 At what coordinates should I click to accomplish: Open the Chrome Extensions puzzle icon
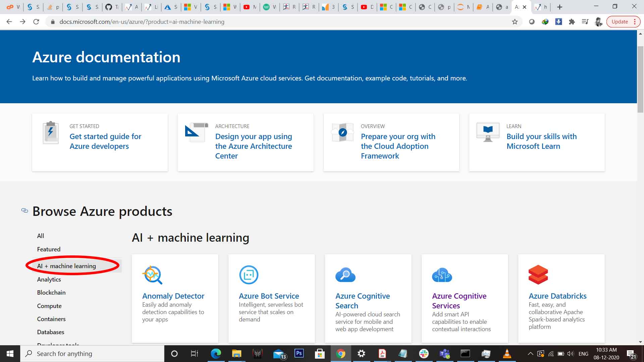click(572, 22)
